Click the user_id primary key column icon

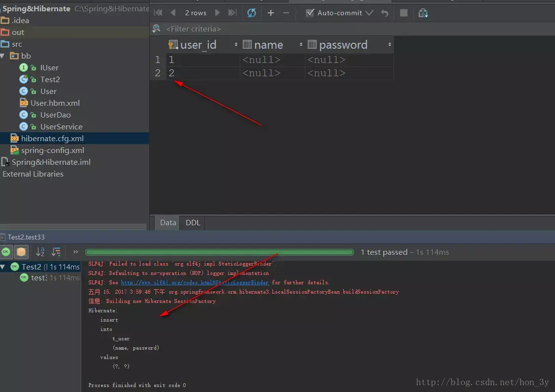pos(173,45)
